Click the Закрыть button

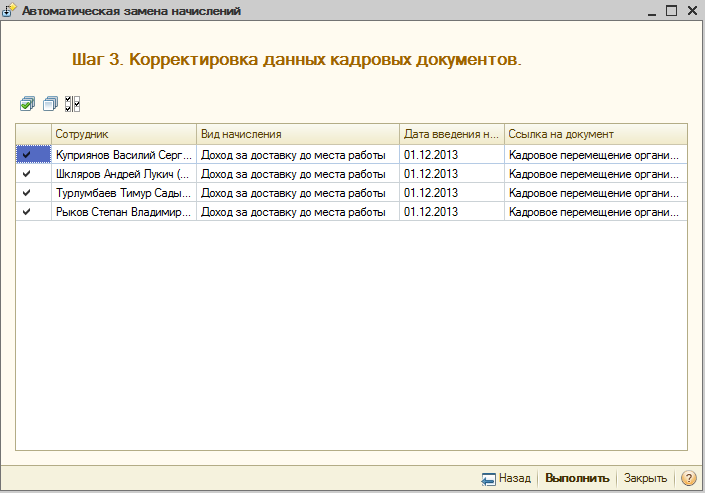[x=645, y=478]
